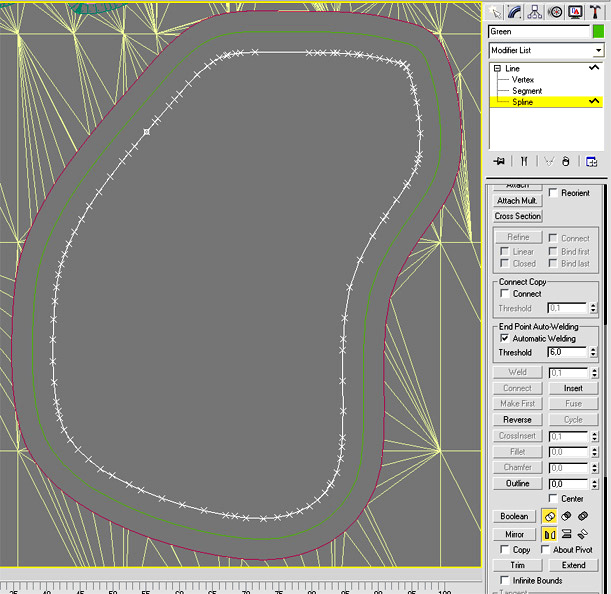Toggle the Closed checkbox
The image size is (611, 594).
click(x=504, y=263)
